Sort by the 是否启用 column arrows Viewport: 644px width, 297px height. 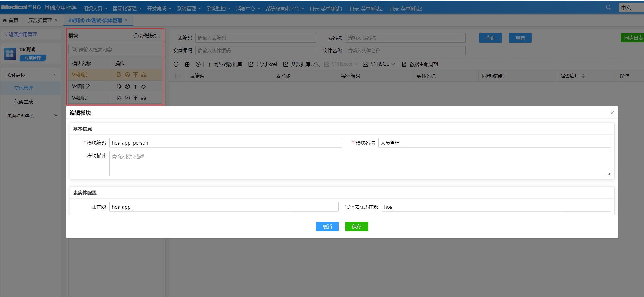point(583,76)
